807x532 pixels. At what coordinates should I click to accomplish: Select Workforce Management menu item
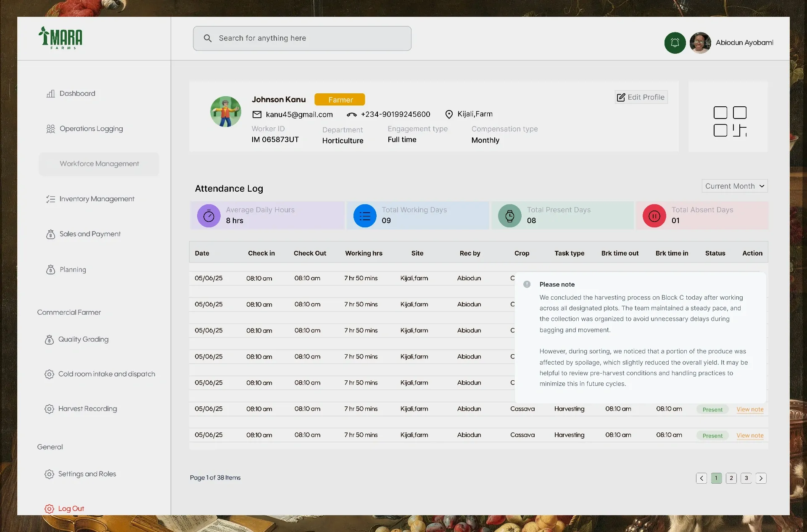pyautogui.click(x=99, y=164)
